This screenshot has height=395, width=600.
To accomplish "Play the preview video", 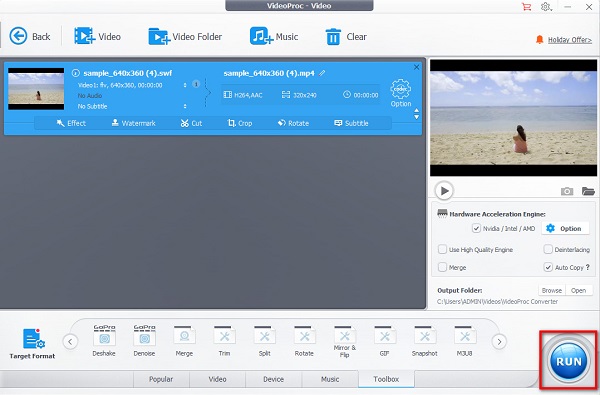I will [444, 191].
